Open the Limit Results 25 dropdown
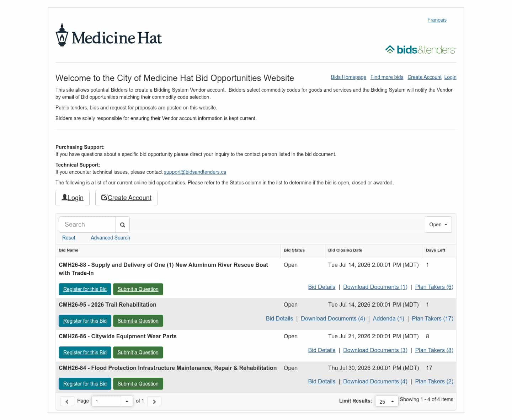 [x=387, y=401]
